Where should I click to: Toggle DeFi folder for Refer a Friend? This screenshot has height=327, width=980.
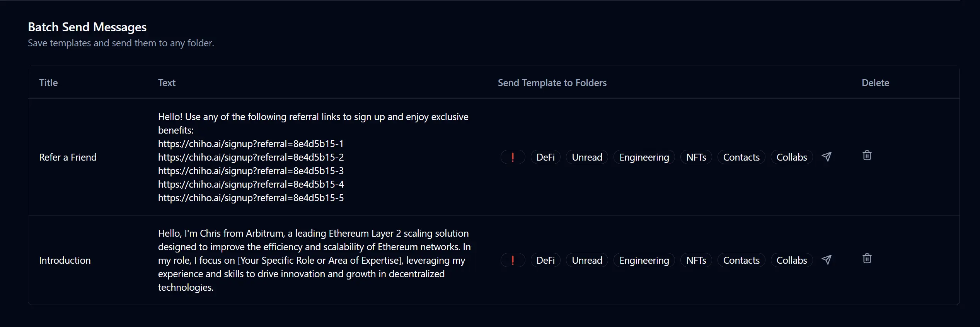545,157
